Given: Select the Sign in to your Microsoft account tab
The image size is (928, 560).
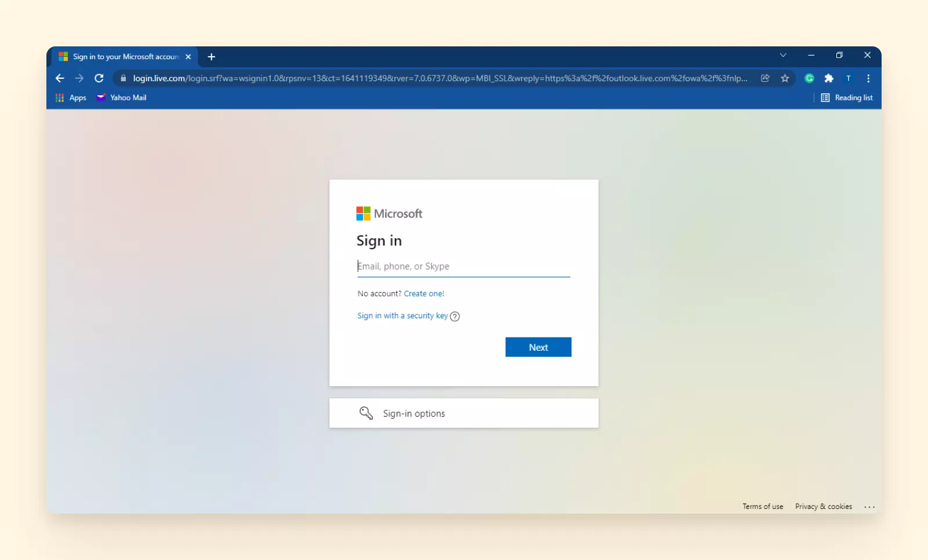Looking at the screenshot, I should coord(125,57).
